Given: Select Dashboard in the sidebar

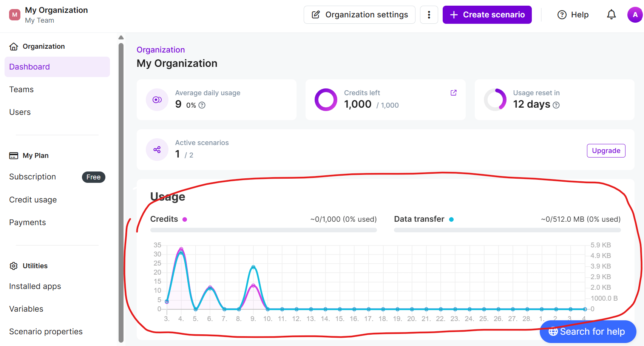Looking at the screenshot, I should click(57, 67).
